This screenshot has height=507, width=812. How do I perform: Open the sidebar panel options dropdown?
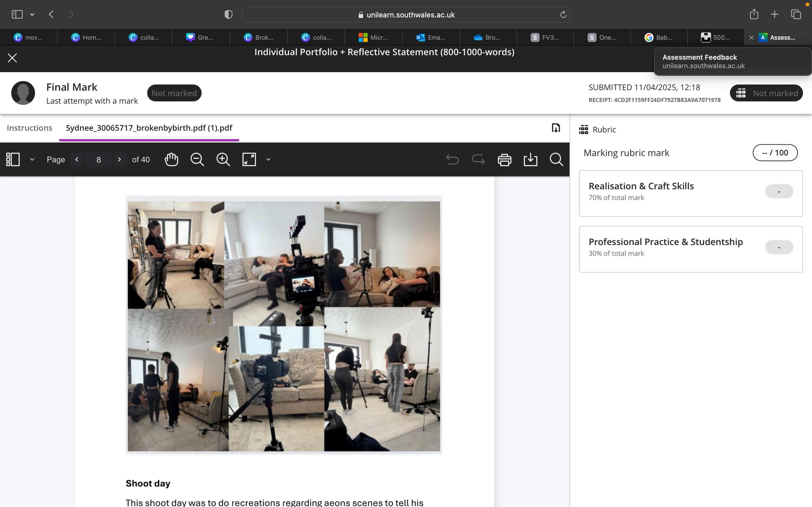tap(32, 160)
